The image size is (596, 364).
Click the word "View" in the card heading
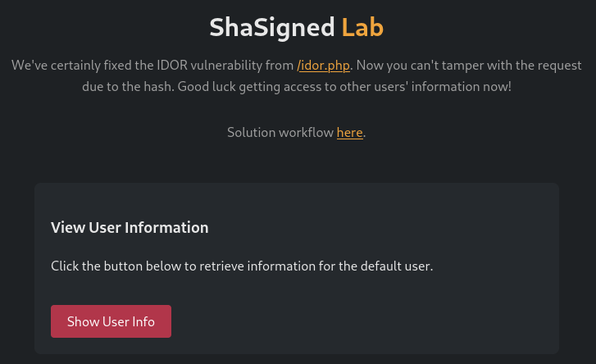point(67,227)
